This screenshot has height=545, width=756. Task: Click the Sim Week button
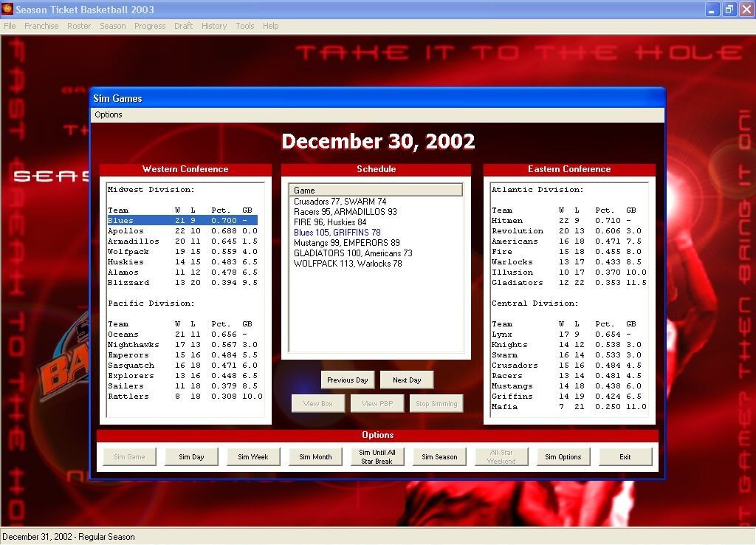point(253,456)
